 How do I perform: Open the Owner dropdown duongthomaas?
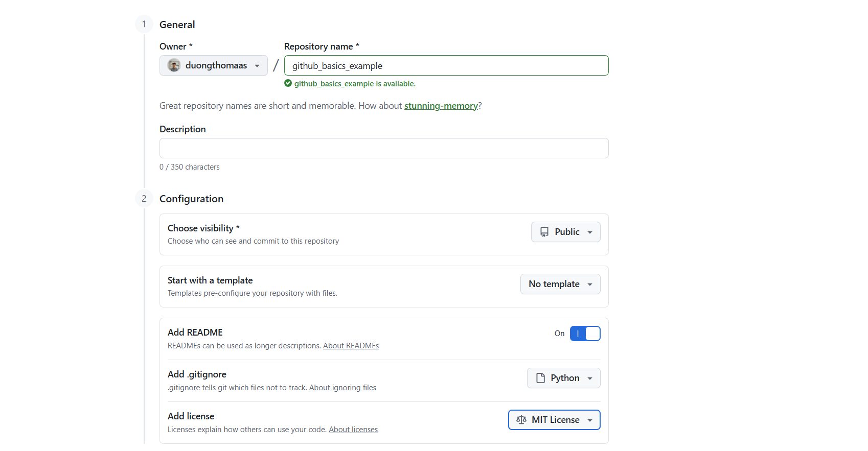214,65
